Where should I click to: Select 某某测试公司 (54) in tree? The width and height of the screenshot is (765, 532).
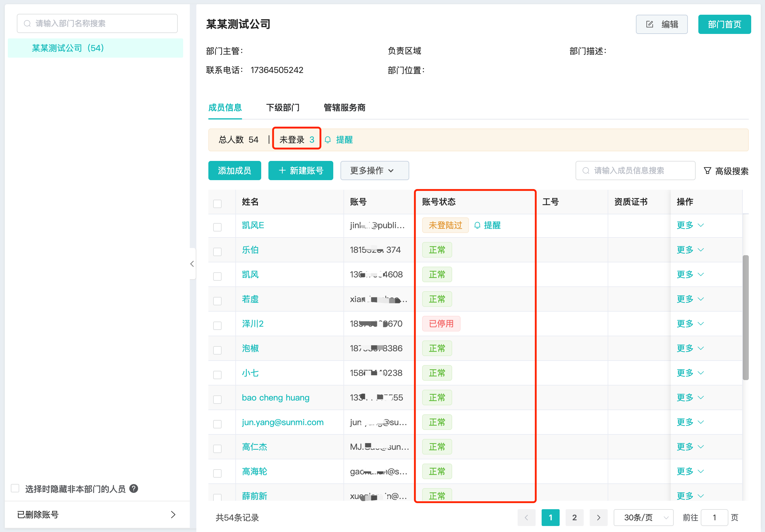pyautogui.click(x=95, y=48)
